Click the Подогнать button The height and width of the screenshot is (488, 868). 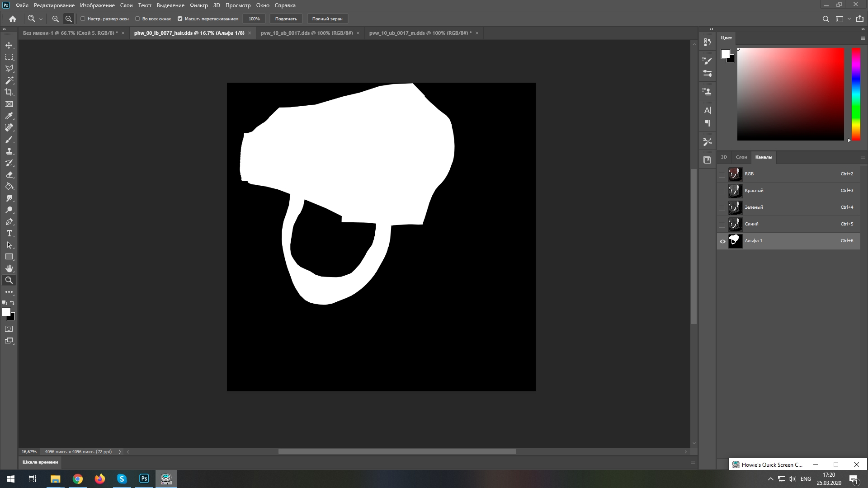tap(286, 19)
